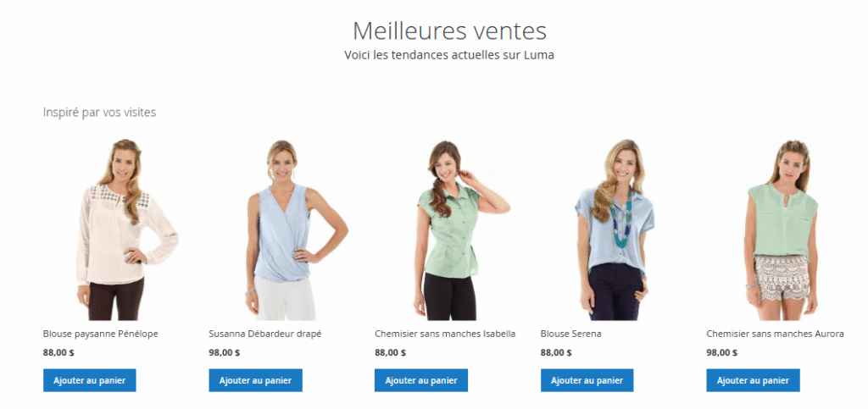Click the Meilleures ventes heading
Viewport: 868px width, 409px height.
449,30
